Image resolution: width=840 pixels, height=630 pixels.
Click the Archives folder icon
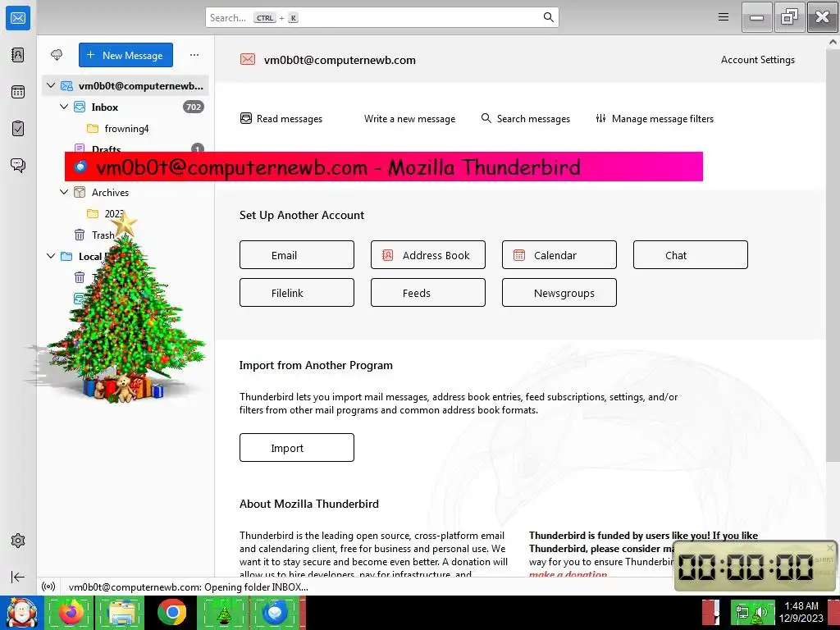(x=80, y=192)
